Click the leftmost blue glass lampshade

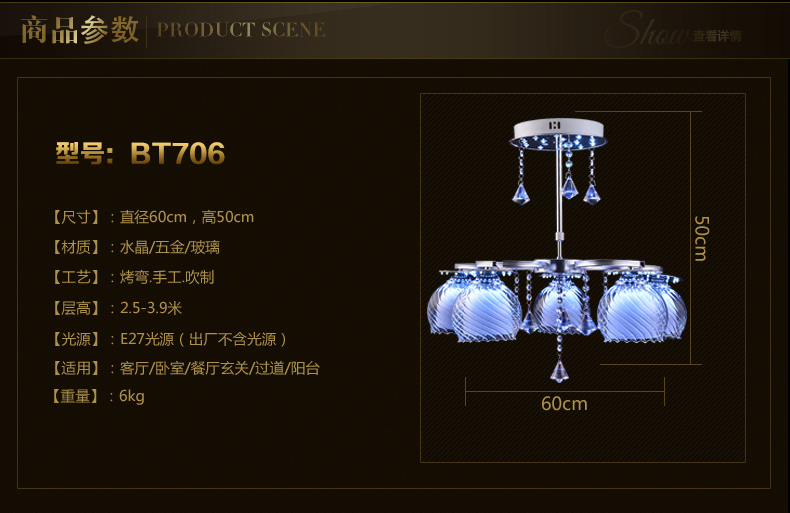click(x=443, y=307)
